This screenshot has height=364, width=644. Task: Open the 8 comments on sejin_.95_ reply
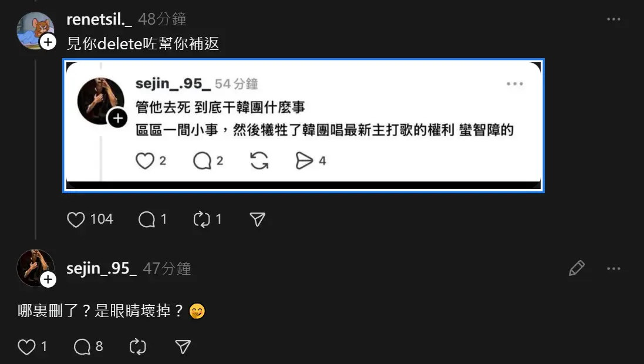tap(82, 347)
